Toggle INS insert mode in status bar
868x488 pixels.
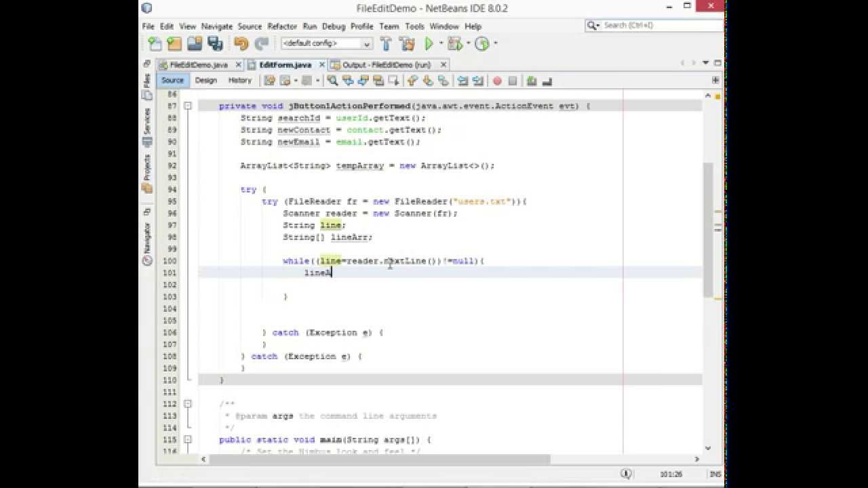pos(715,474)
